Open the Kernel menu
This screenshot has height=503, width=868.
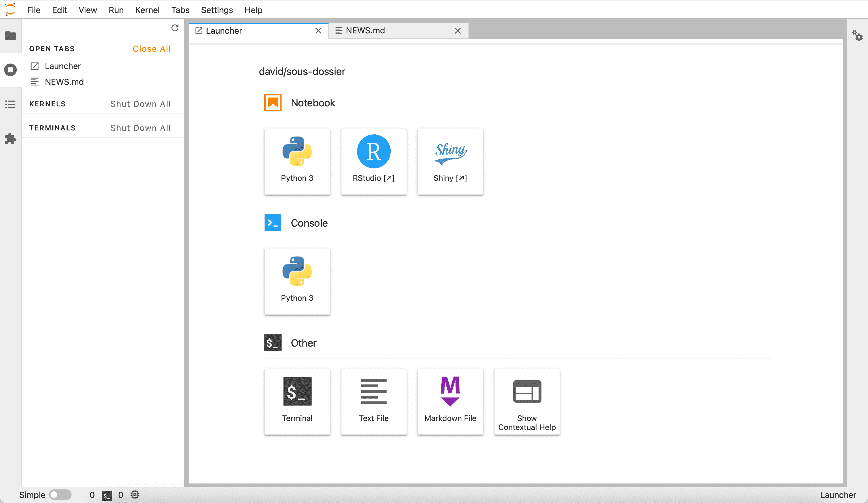coord(147,10)
